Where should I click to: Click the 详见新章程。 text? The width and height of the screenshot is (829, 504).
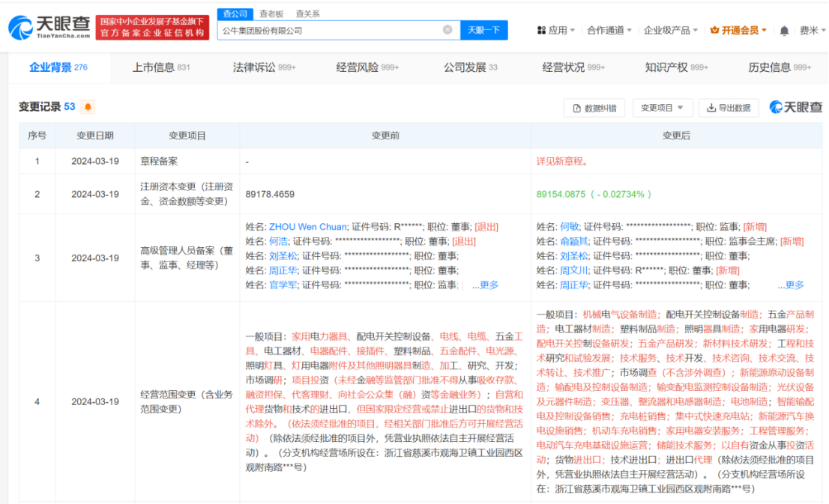pos(562,161)
